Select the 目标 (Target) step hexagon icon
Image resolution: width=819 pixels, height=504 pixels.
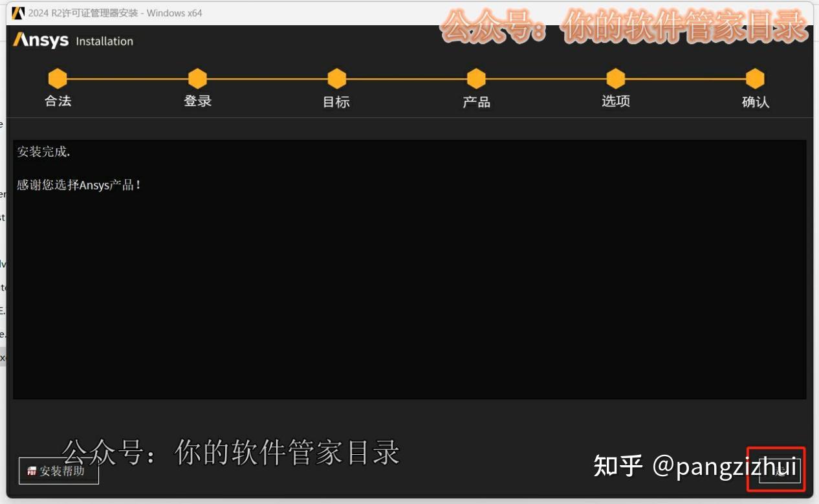coord(336,78)
